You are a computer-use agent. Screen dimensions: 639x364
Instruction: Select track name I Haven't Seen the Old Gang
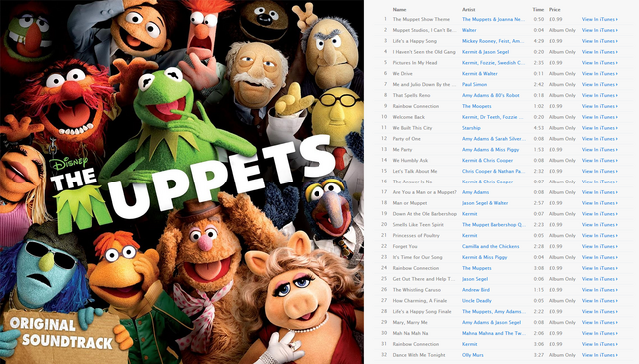[x=424, y=52]
